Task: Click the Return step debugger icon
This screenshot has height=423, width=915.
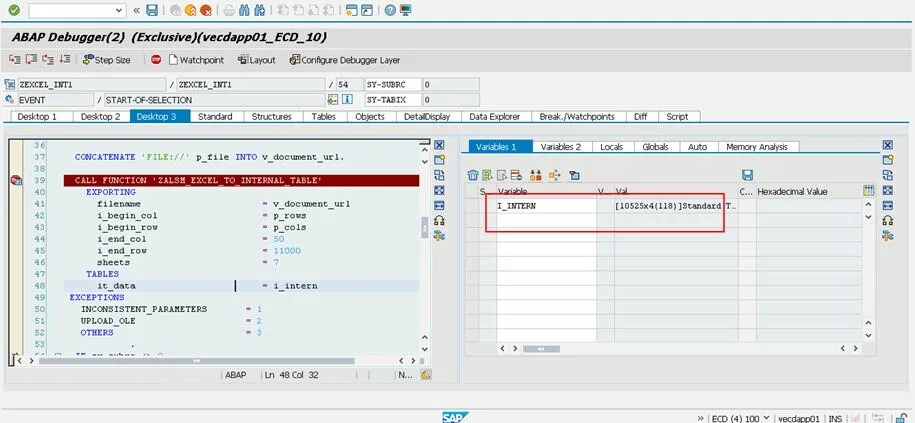Action: 48,60
